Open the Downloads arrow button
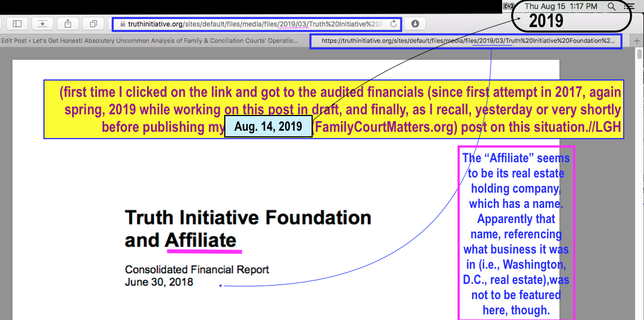The image size is (644, 320). pos(415,24)
